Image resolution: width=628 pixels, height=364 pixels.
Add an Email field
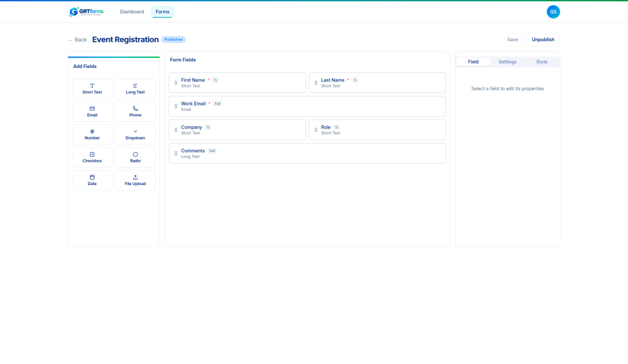[x=92, y=112]
